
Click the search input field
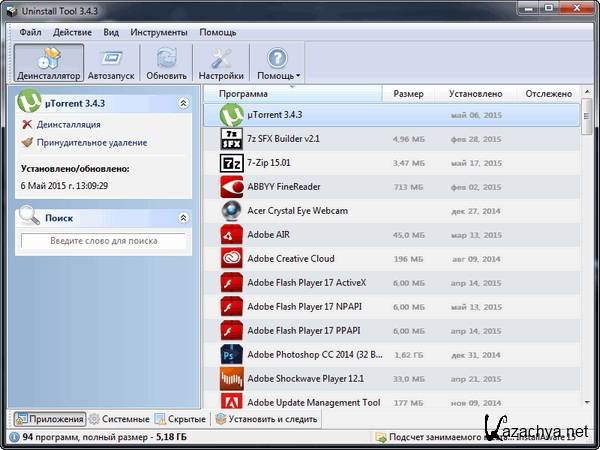pos(103,241)
